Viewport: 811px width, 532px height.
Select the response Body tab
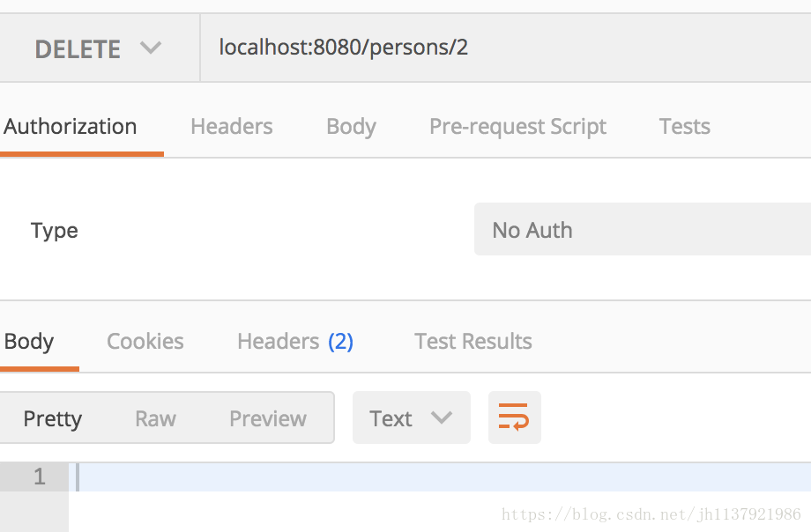tap(29, 342)
